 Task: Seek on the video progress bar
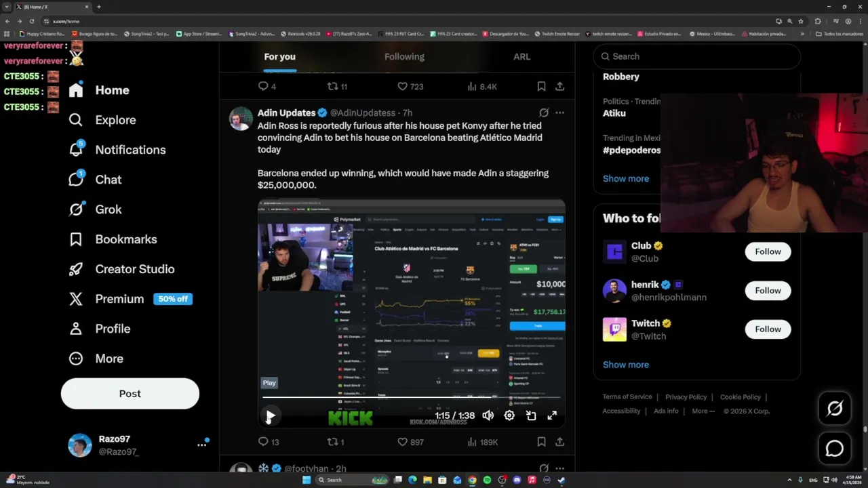pyautogui.click(x=411, y=397)
